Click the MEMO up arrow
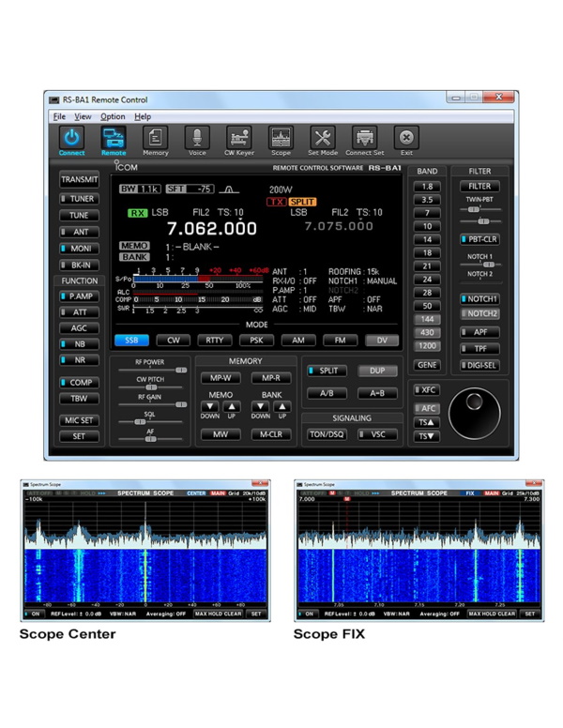The width and height of the screenshot is (563, 728). pyautogui.click(x=232, y=407)
